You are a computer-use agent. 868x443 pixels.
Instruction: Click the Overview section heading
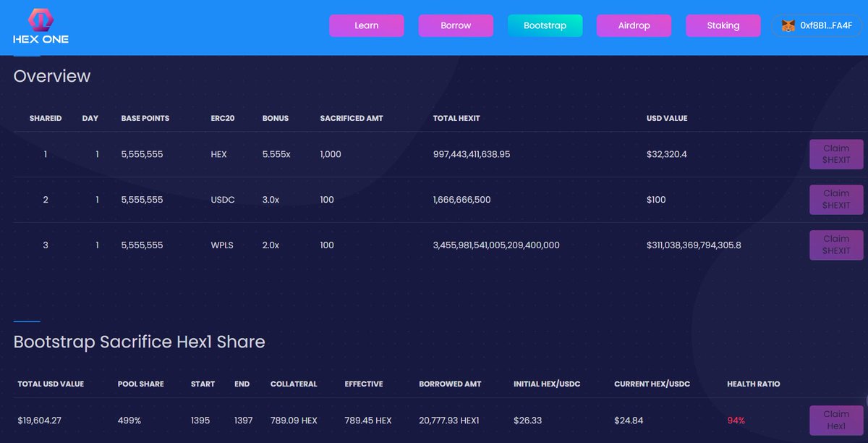click(51, 76)
